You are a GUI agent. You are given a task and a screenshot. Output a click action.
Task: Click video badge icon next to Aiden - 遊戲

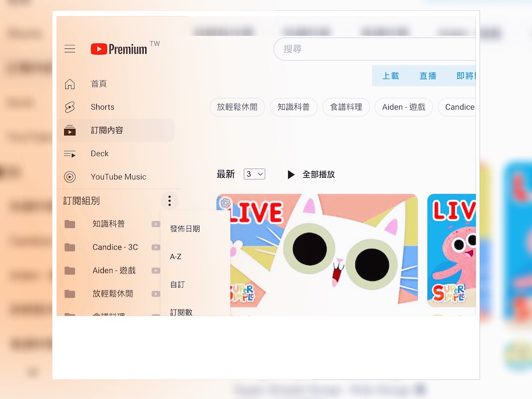[155, 270]
